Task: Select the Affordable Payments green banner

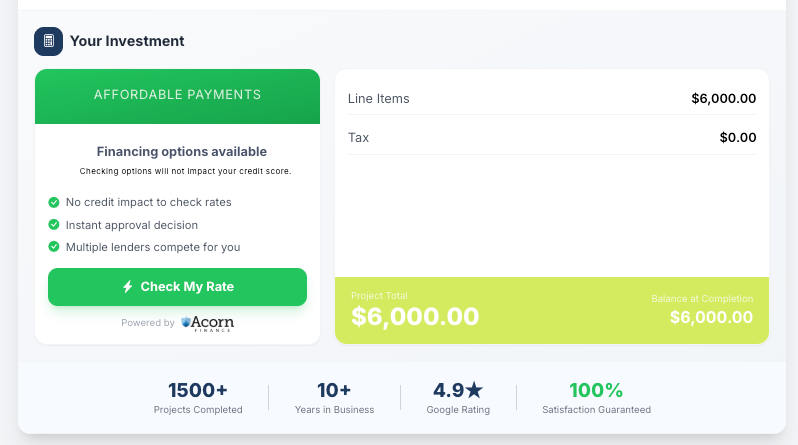Action: [x=177, y=96]
